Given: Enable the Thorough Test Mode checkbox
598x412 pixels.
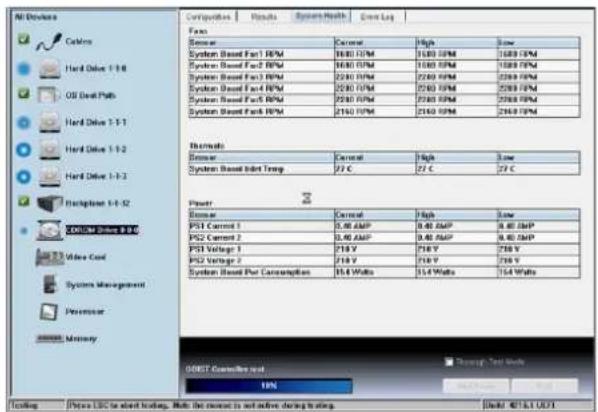Looking at the screenshot, I should [x=449, y=362].
